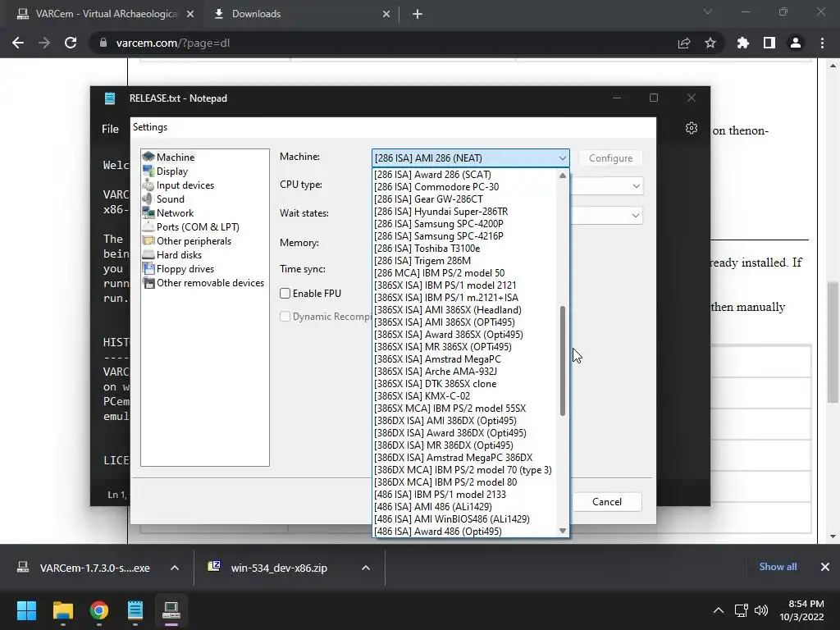
Task: Choose [386SX ISA] DTK 386SX clone
Action: click(x=465, y=384)
